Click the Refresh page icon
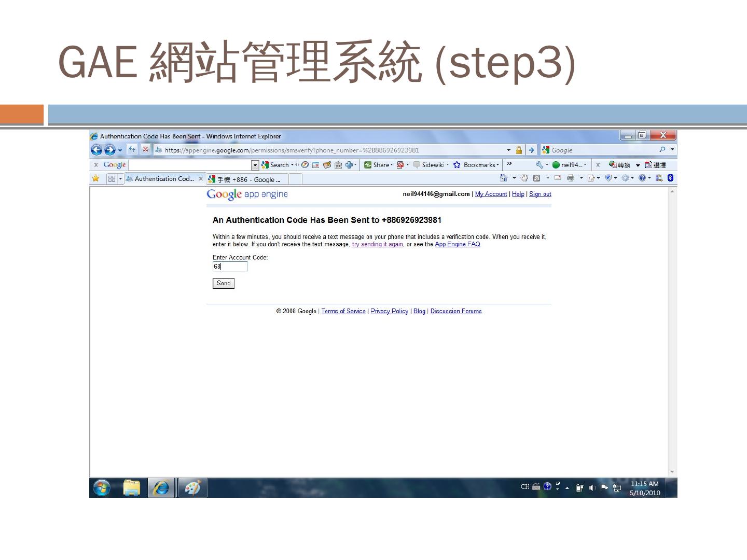The width and height of the screenshot is (747, 560). [132, 150]
